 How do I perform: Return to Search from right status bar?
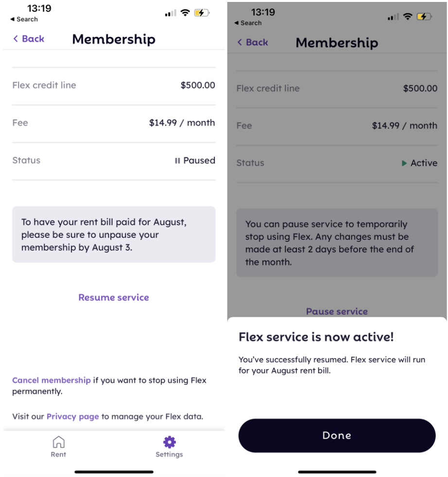pyautogui.click(x=248, y=23)
